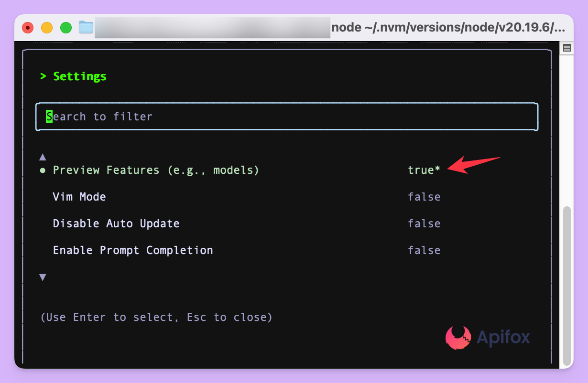Click the split pane icon above the scrollbar
The image size is (588, 383).
(x=567, y=48)
